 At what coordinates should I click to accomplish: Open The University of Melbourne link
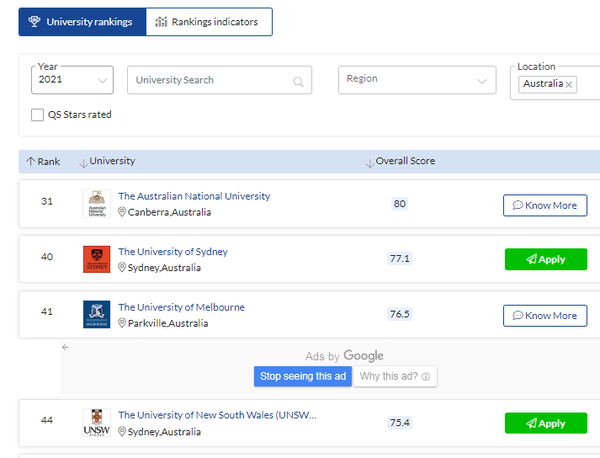181,307
